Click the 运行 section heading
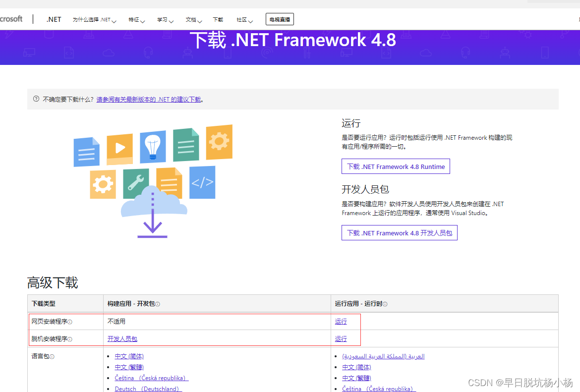 [x=351, y=123]
